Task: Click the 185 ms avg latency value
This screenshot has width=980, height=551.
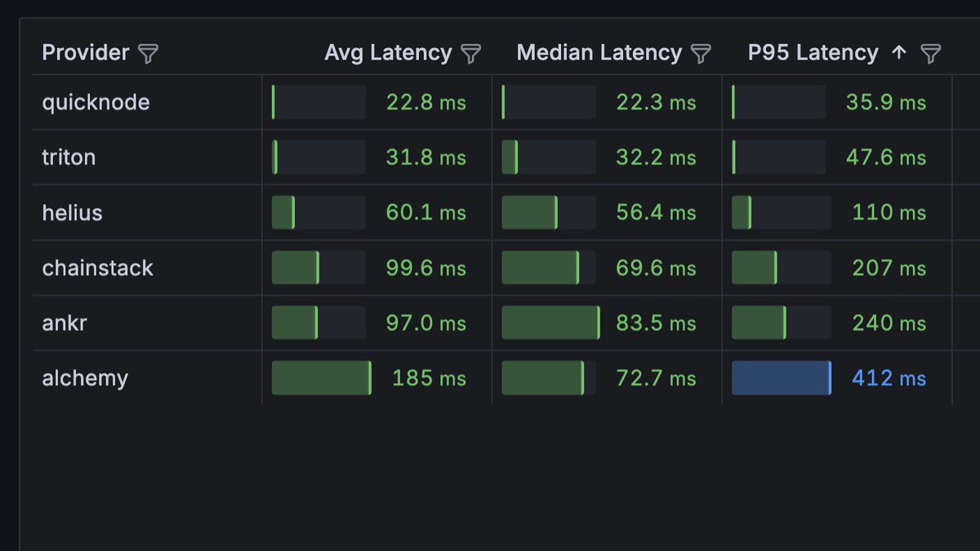Action: [430, 379]
